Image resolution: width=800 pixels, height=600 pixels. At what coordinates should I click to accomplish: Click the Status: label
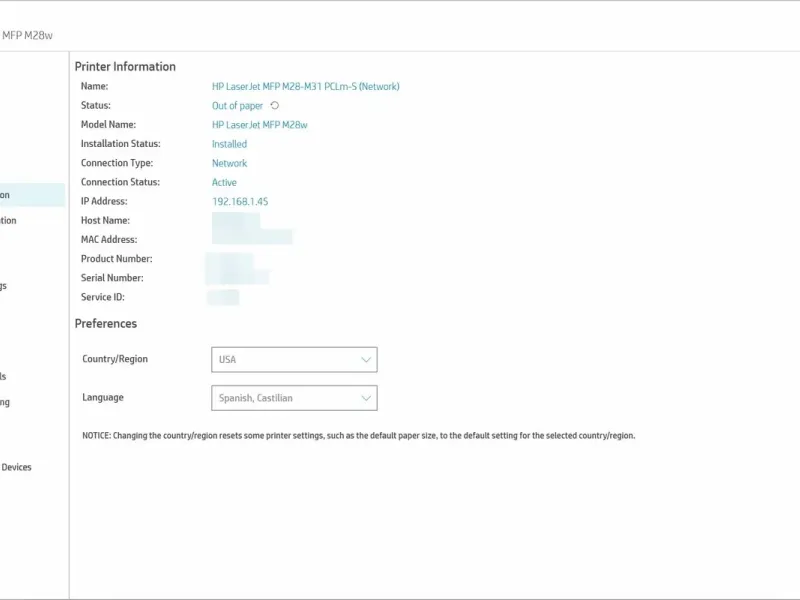click(x=95, y=105)
